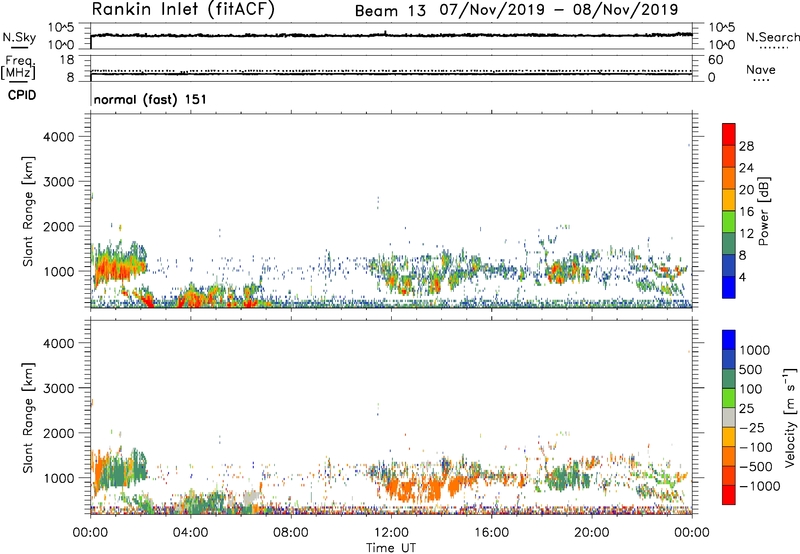Click the 'Freq. [MHz]' axis label

[x=18, y=67]
